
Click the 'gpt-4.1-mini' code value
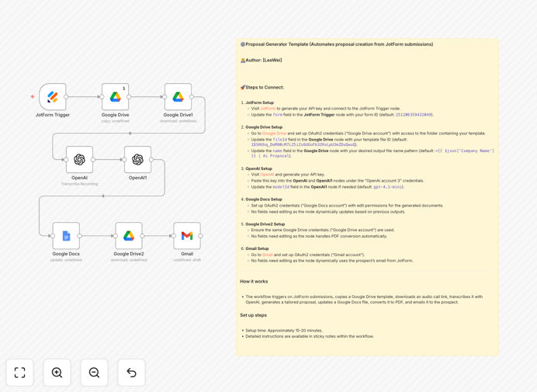tap(388, 187)
